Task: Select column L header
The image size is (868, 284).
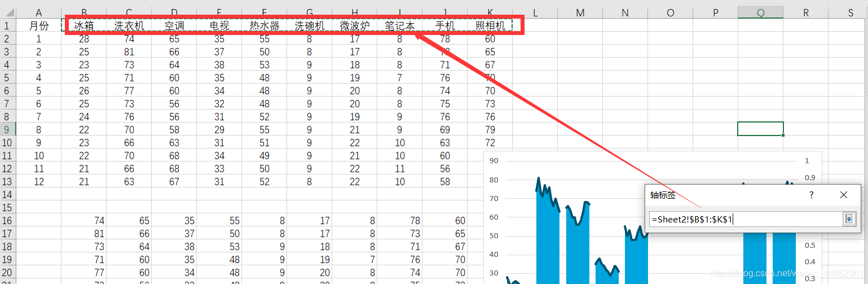Action: tap(535, 12)
